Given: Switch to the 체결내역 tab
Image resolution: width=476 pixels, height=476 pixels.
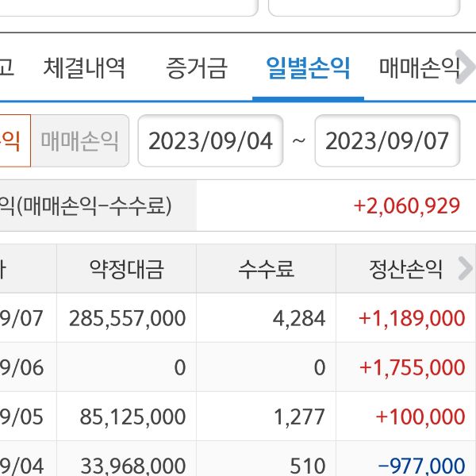Looking at the screenshot, I should pyautogui.click(x=84, y=67).
